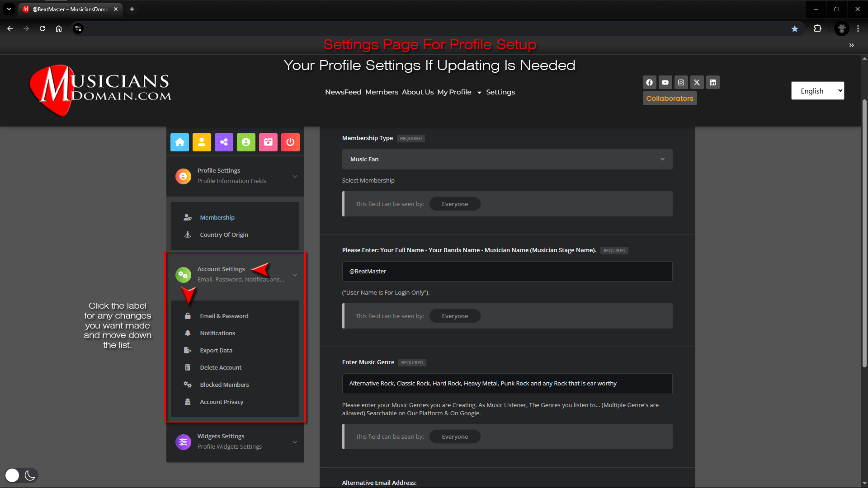Reload the page with refresh icon
This screenshot has width=868, height=488.
click(x=42, y=28)
